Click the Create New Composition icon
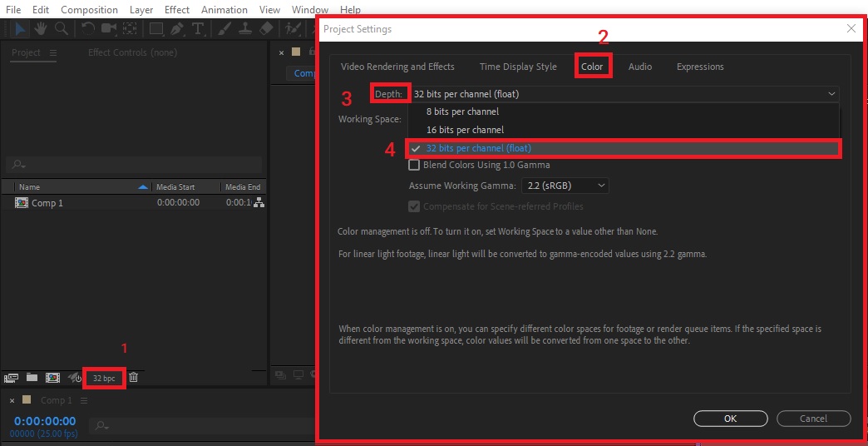The width and height of the screenshot is (868, 446). (52, 378)
